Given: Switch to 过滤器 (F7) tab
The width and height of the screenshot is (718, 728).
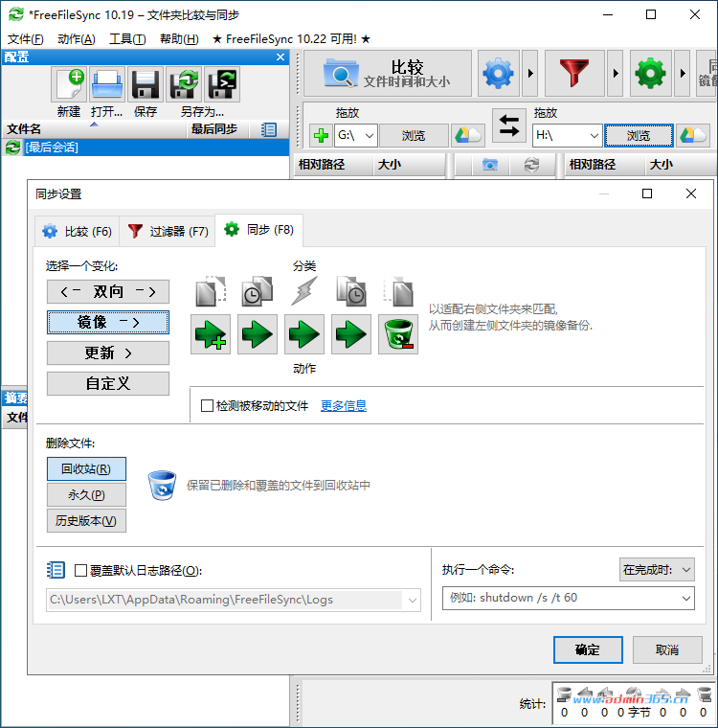Looking at the screenshot, I should pos(168,231).
